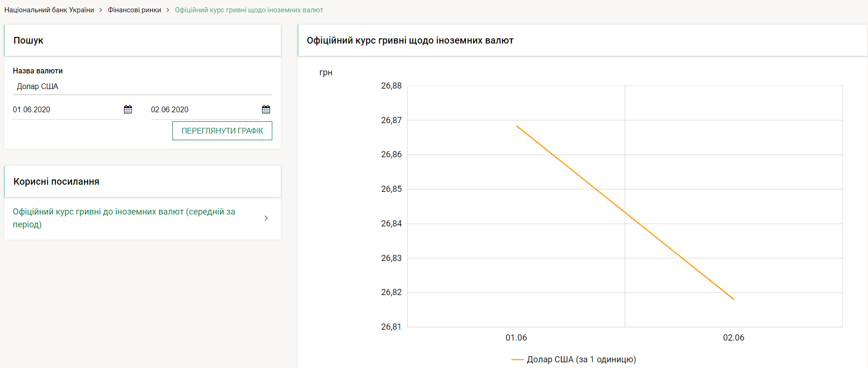Click the Назва валюти field label
Viewport: 868px width, 368px height.
coord(38,71)
